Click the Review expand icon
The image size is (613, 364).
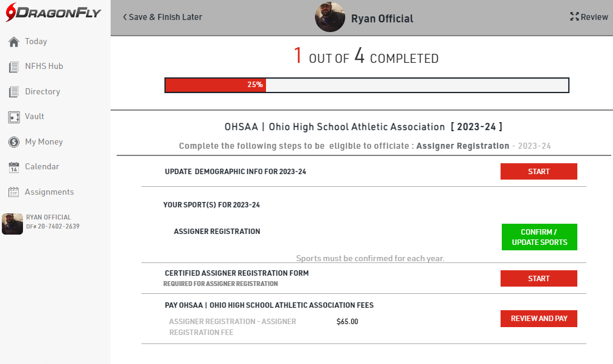(x=574, y=17)
